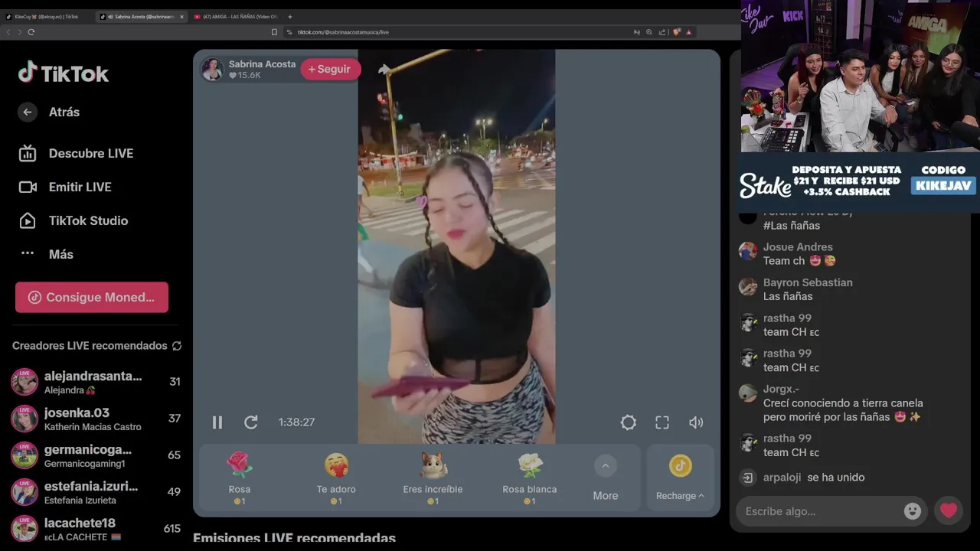Open Emitir LIVE

click(x=65, y=187)
